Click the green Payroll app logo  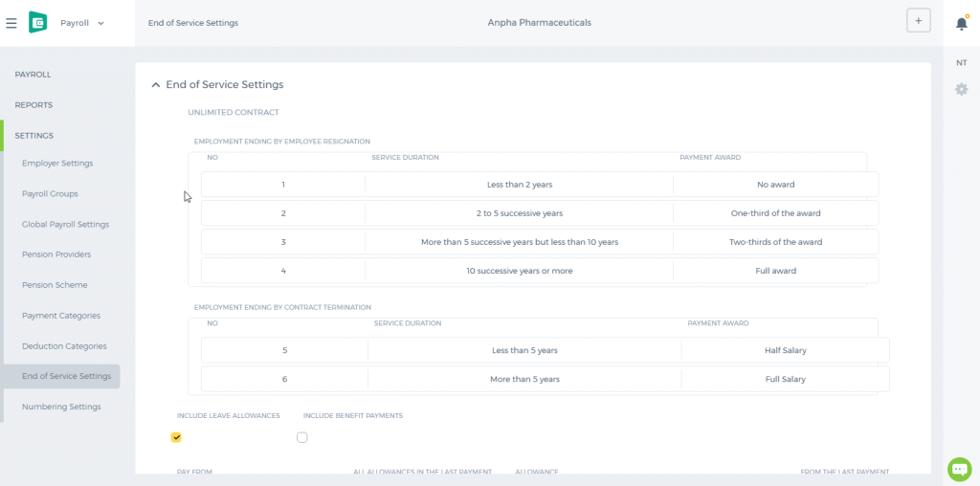pyautogui.click(x=37, y=23)
